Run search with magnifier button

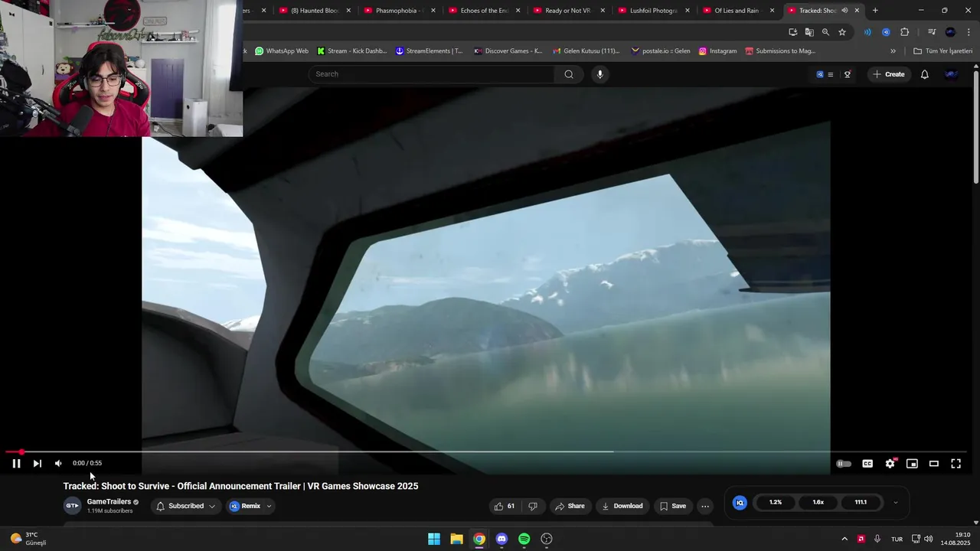click(568, 74)
